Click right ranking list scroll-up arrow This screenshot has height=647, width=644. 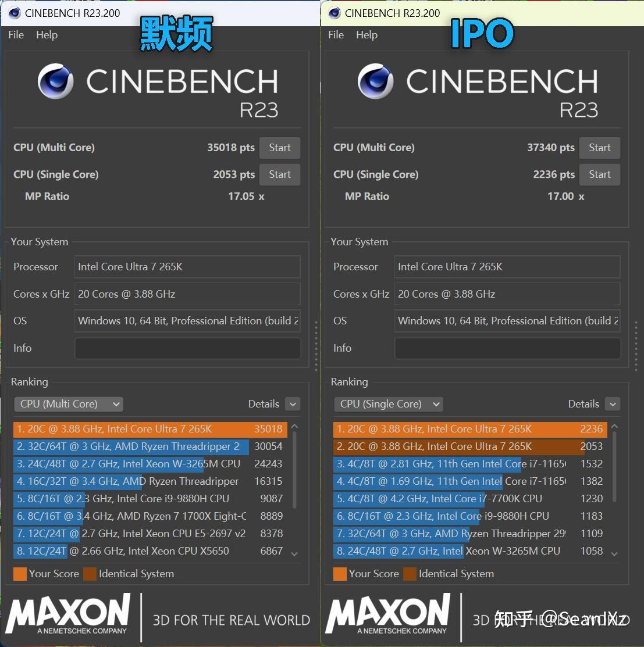click(x=614, y=426)
